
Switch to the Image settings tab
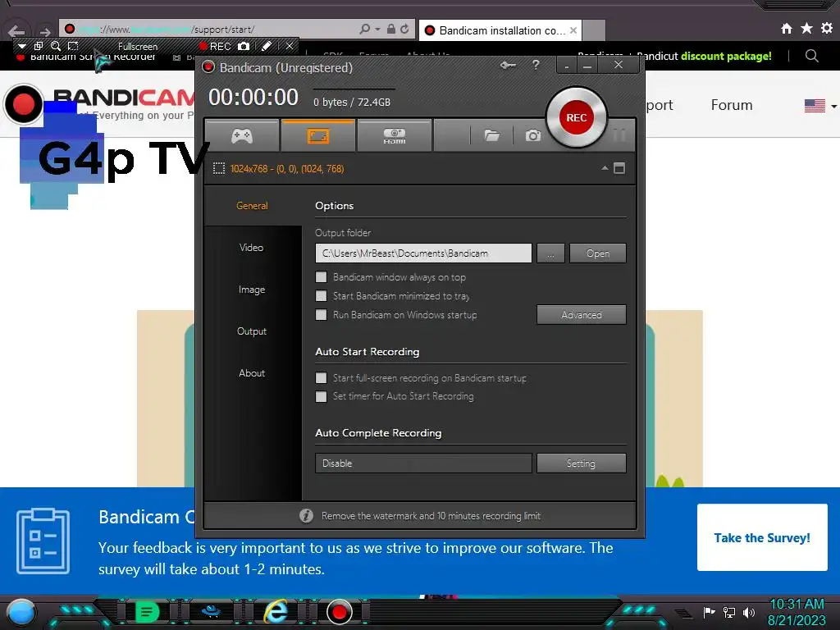(252, 290)
